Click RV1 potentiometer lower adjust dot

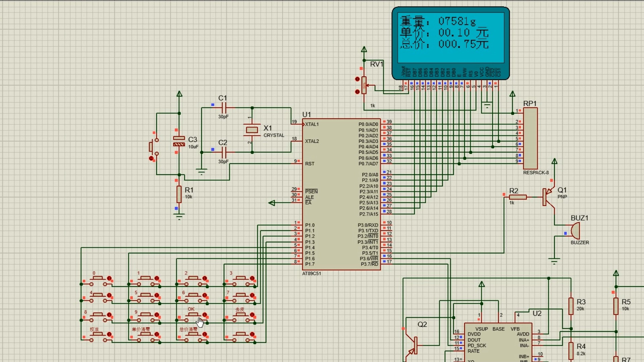(358, 92)
